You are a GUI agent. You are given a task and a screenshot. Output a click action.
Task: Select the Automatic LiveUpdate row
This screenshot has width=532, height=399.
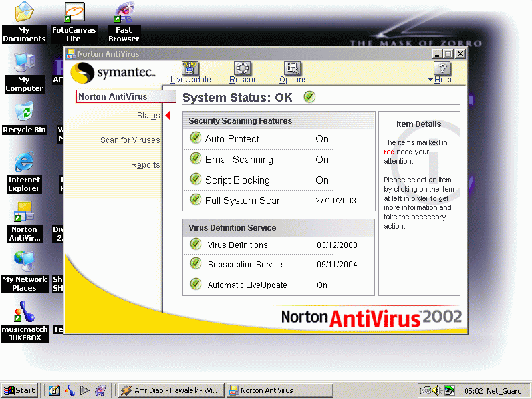279,285
